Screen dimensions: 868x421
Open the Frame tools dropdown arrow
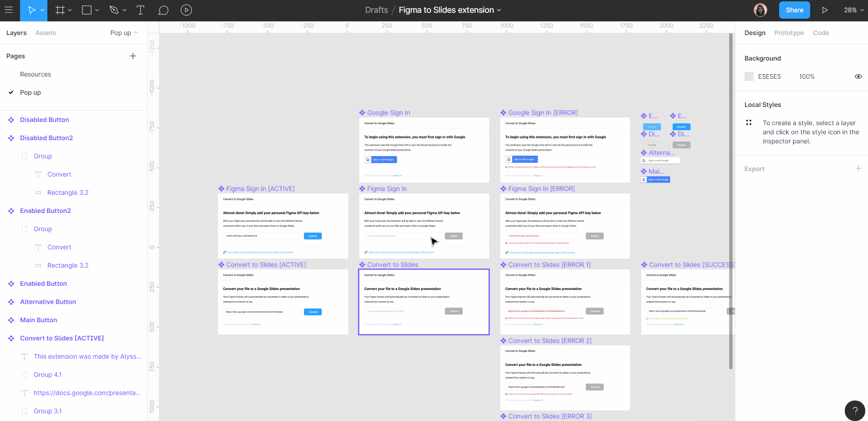tap(70, 10)
